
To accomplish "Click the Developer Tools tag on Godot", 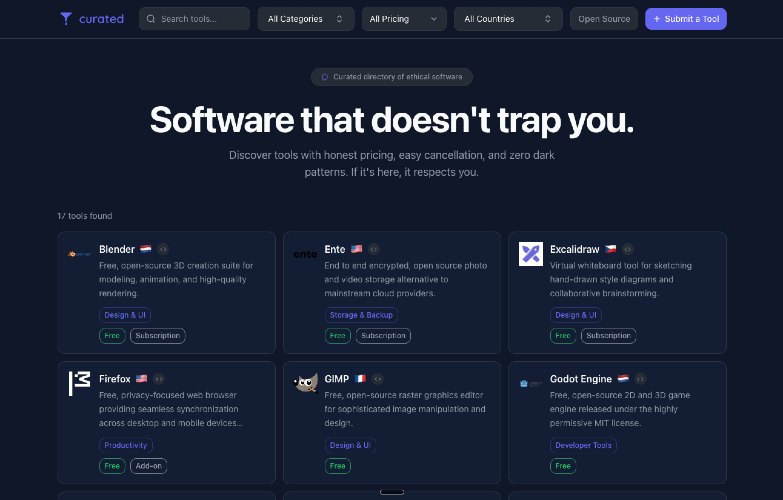I will (x=583, y=445).
